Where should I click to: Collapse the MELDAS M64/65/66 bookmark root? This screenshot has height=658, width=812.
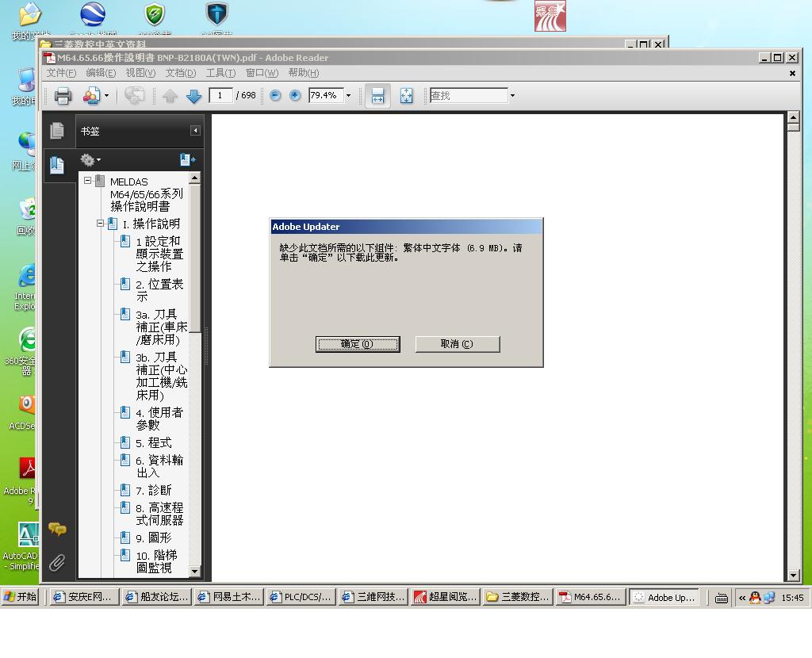(88, 181)
